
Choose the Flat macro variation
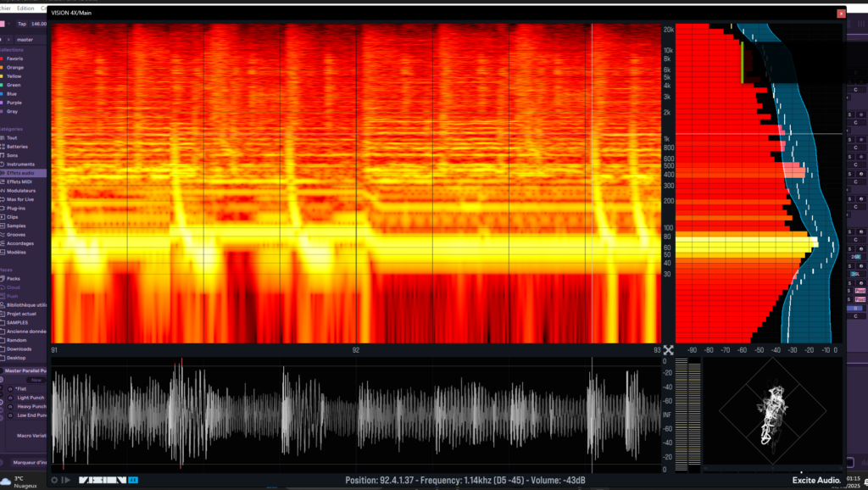pos(22,388)
